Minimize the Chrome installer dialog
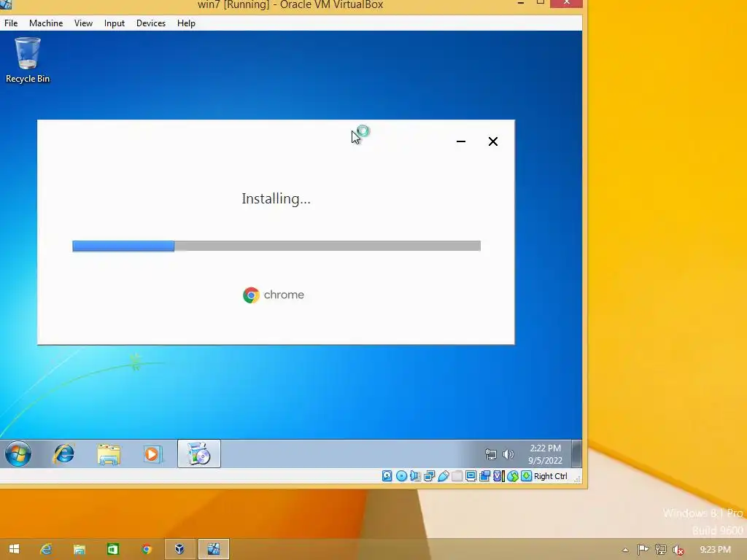Viewport: 747px width, 560px height. tap(461, 141)
